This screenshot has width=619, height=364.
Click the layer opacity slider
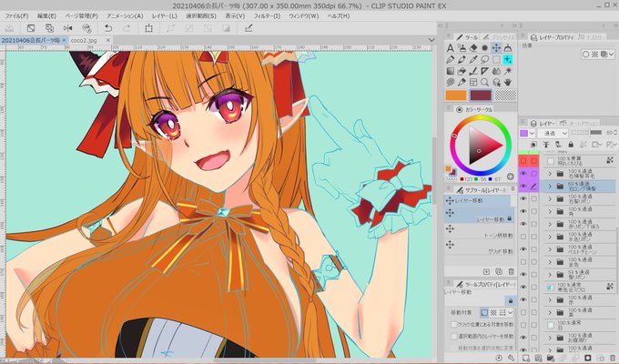click(x=586, y=133)
